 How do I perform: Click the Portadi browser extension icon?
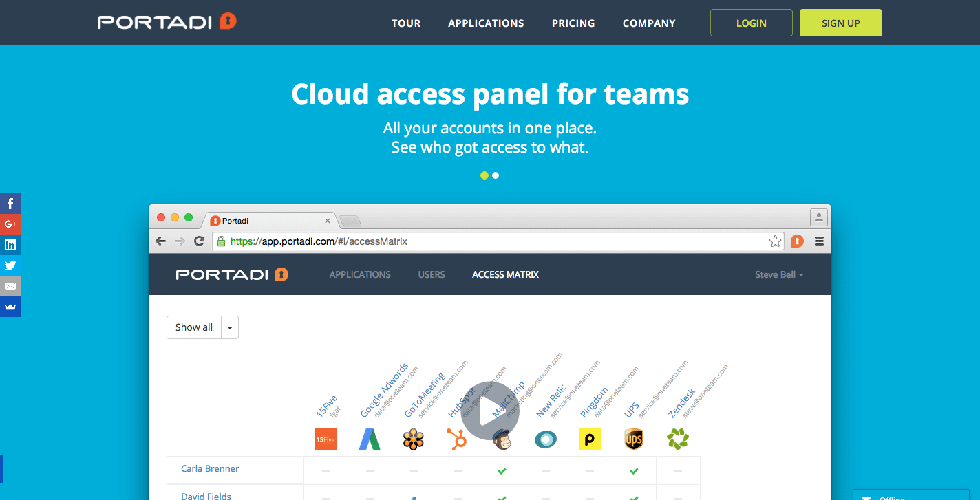click(797, 241)
